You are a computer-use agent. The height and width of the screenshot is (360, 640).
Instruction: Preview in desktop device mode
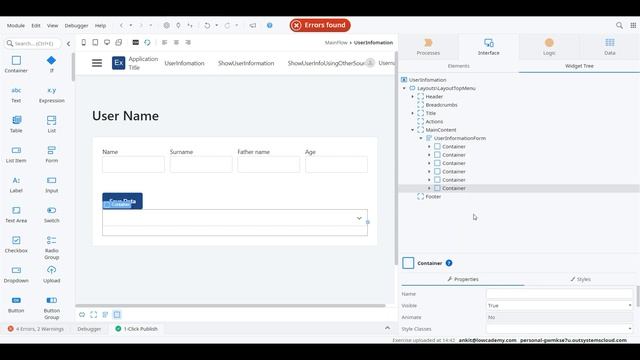(107, 42)
